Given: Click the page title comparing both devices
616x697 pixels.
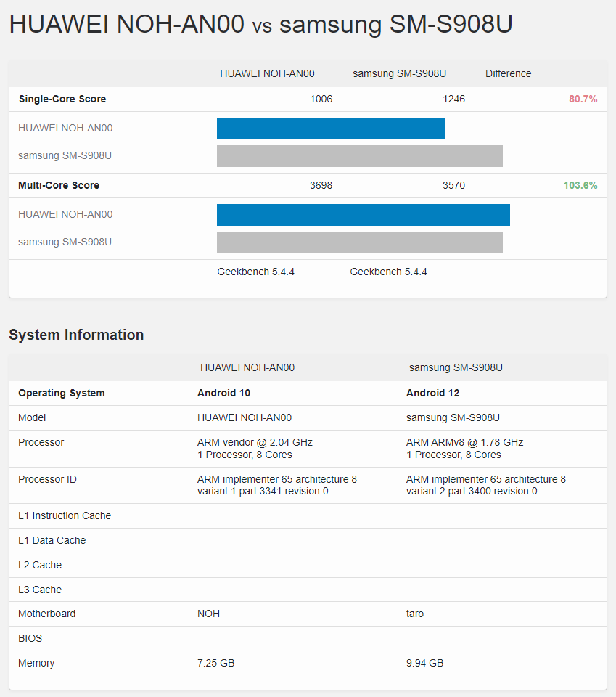Looking at the screenshot, I should coord(260,25).
